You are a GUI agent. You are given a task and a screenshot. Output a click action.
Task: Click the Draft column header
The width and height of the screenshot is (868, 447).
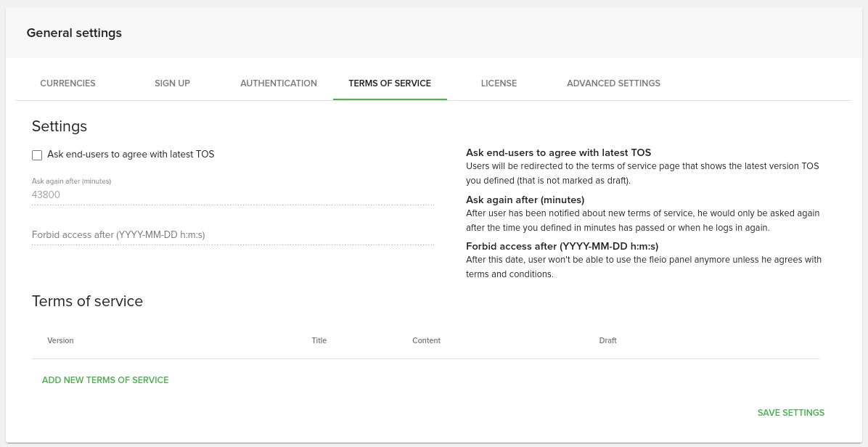(607, 340)
